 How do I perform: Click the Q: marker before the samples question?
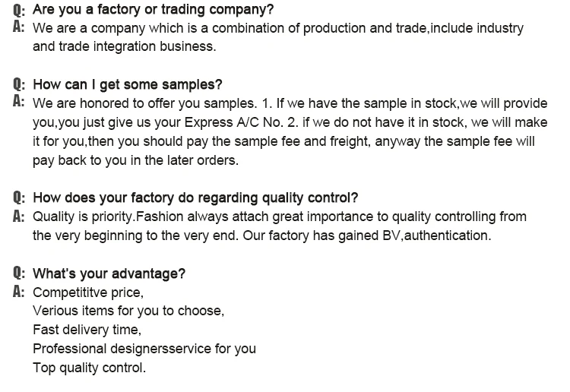[x=20, y=84]
